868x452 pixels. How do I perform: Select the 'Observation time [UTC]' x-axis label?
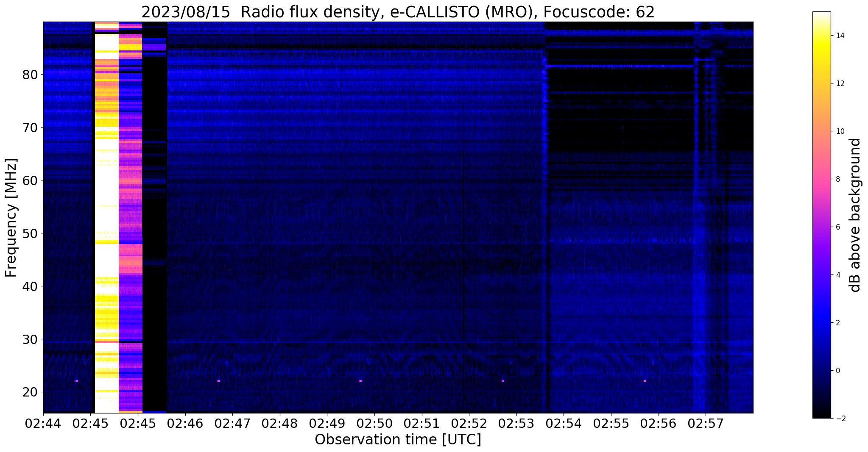pos(398,440)
